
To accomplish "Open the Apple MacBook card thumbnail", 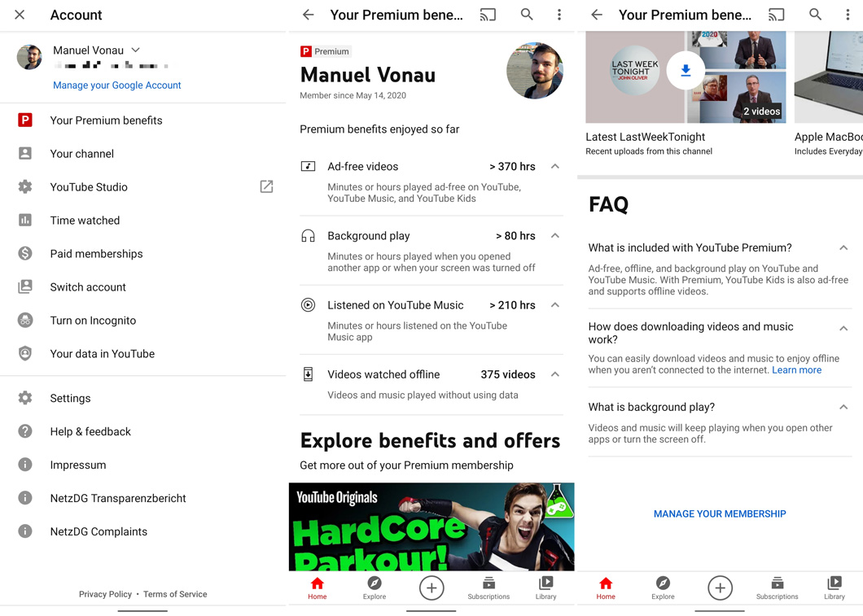I will click(x=828, y=77).
